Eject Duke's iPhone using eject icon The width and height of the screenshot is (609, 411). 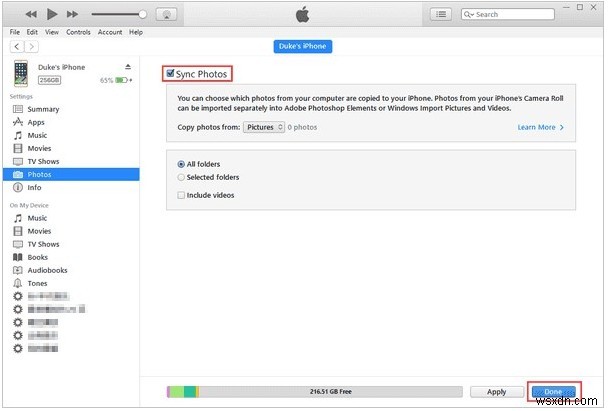[128, 67]
